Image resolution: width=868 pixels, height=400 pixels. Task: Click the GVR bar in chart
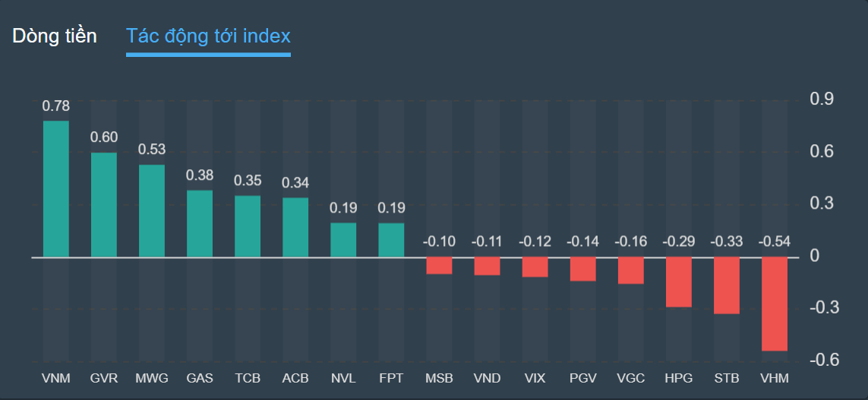(104, 205)
